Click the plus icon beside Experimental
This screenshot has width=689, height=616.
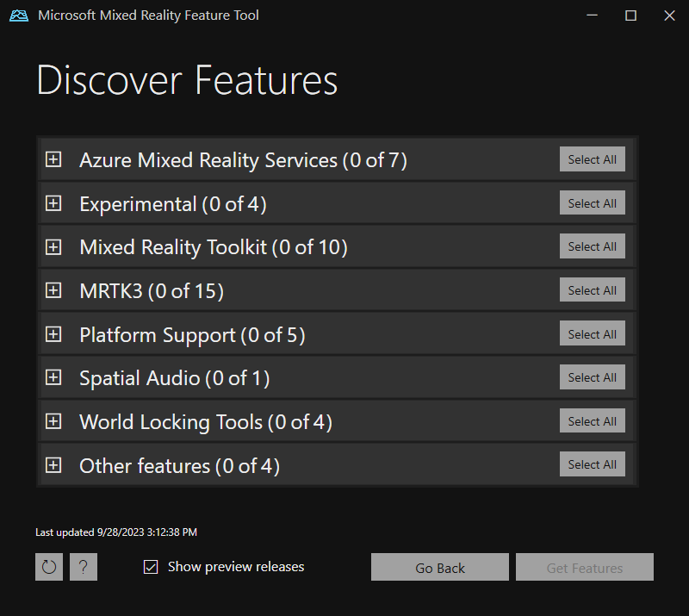pos(53,203)
